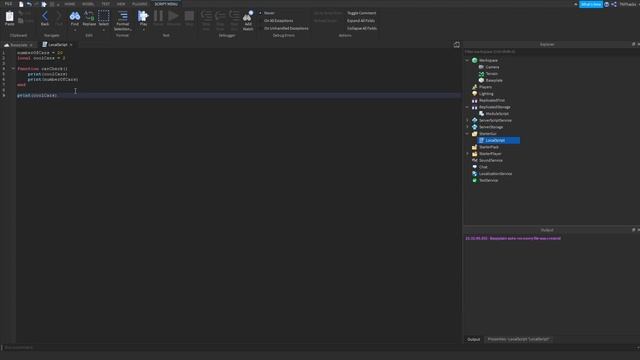Select ServerStorage in Explorer
640x360 pixels.
tap(491, 127)
